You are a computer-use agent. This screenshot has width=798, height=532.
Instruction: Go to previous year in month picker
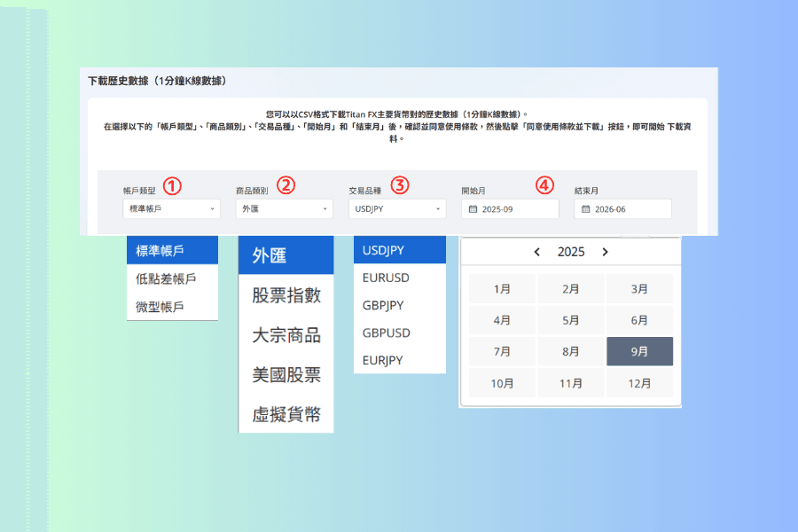pos(537,252)
